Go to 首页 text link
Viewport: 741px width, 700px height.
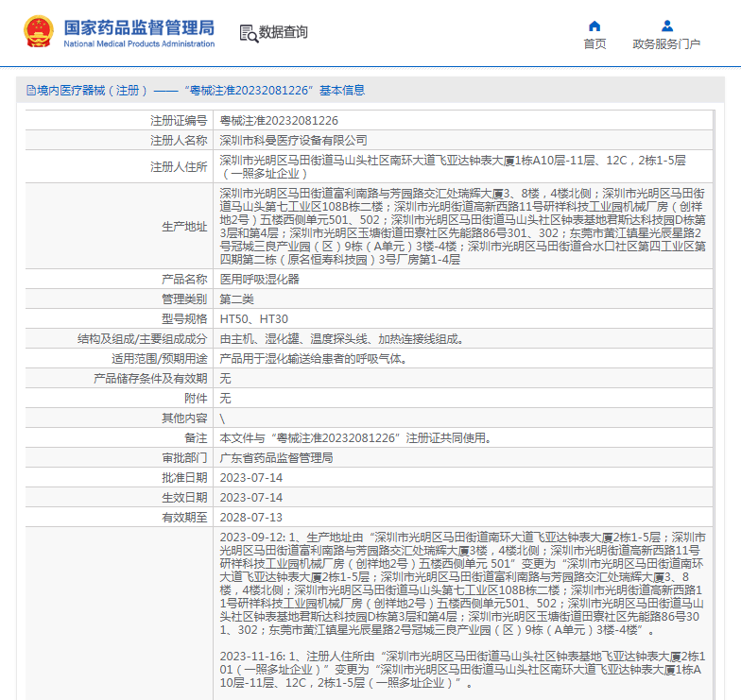click(x=595, y=43)
